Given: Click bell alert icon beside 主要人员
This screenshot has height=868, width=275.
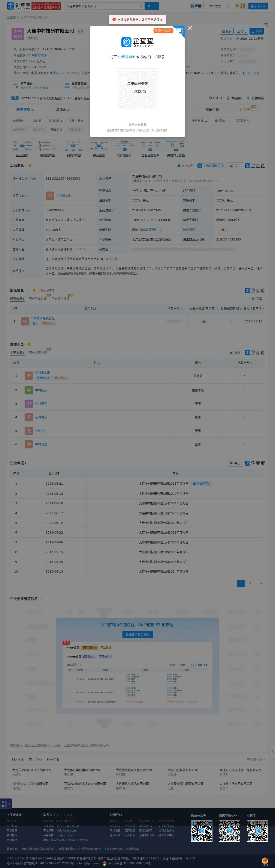Looking at the screenshot, I should click(29, 344).
